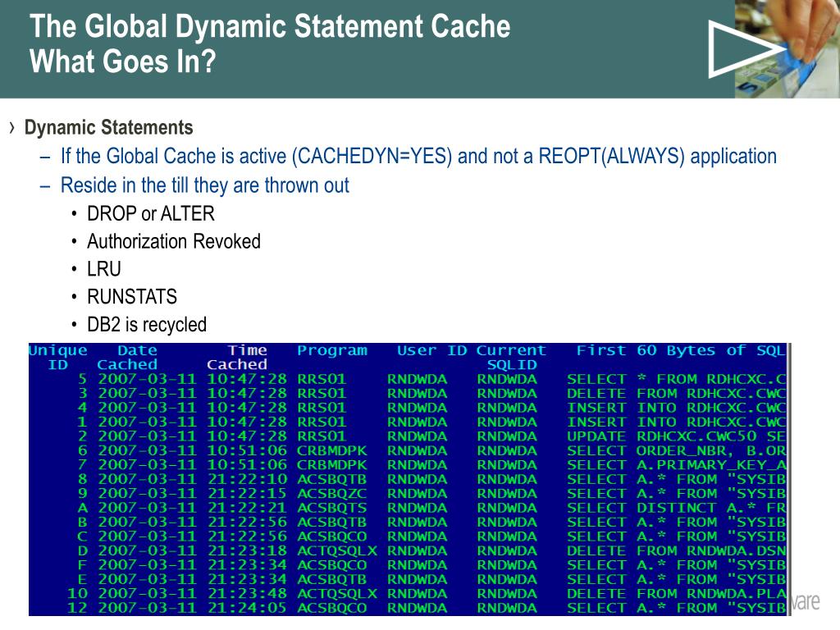Select the slide title 'The Global Dynamic Statement Cache'
Image resolution: width=840 pixels, height=630 pixels.
tap(270, 26)
